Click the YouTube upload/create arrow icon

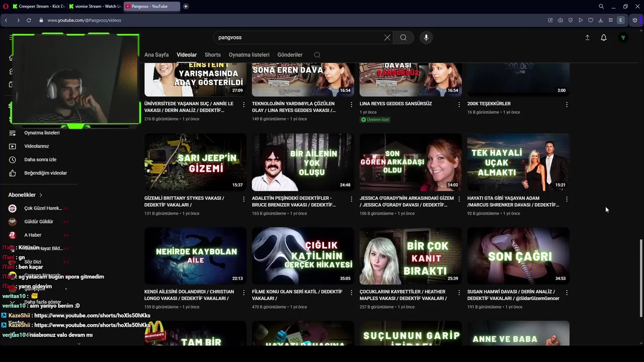(x=587, y=37)
